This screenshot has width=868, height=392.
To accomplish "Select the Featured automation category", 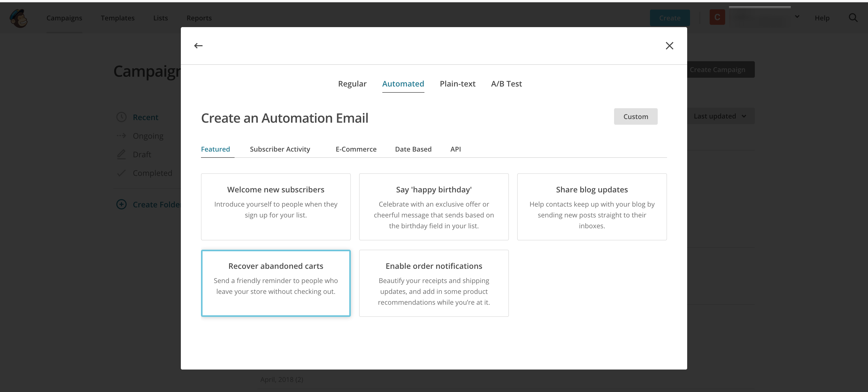I will coord(215,149).
